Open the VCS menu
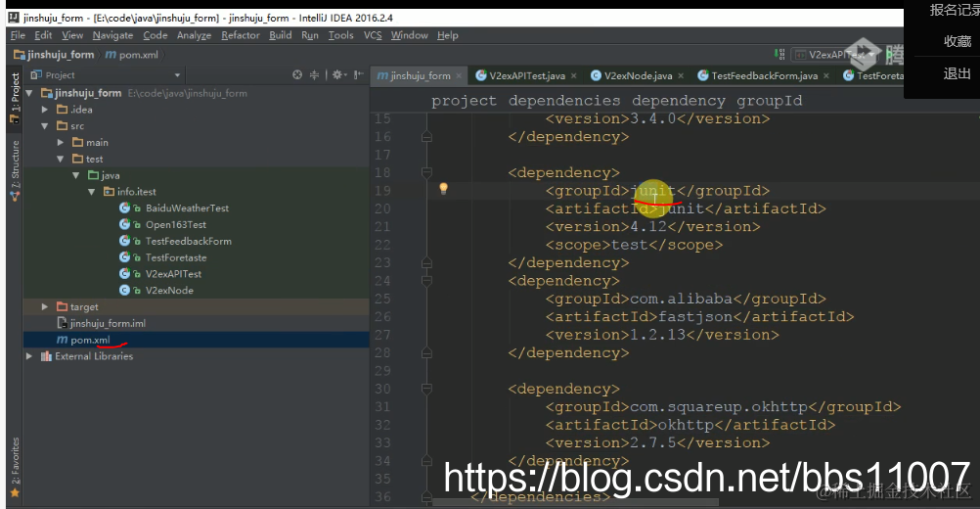The image size is (980, 509). pos(373,35)
